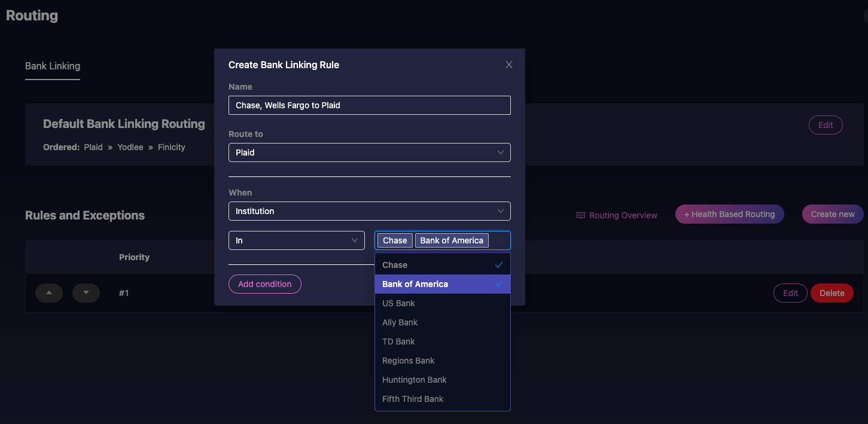
Task: Delete rule #1
Action: tap(832, 293)
